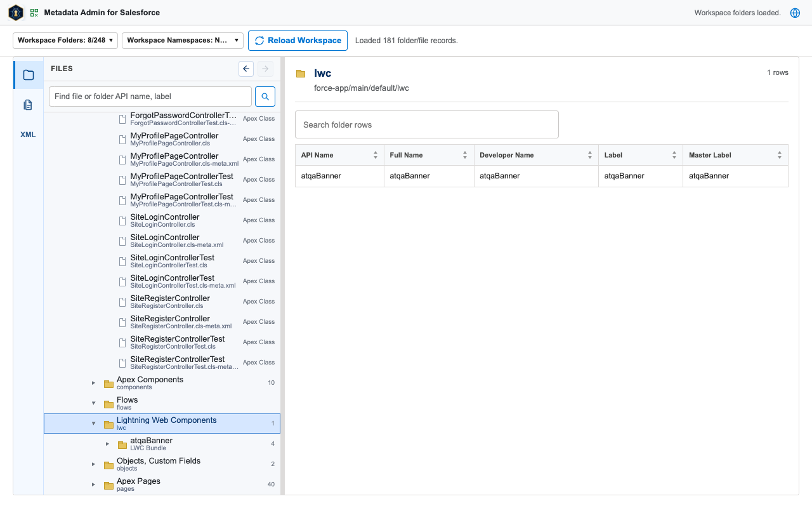Click atqaBanner in API Name cell
The width and height of the screenshot is (812, 508).
click(x=321, y=176)
